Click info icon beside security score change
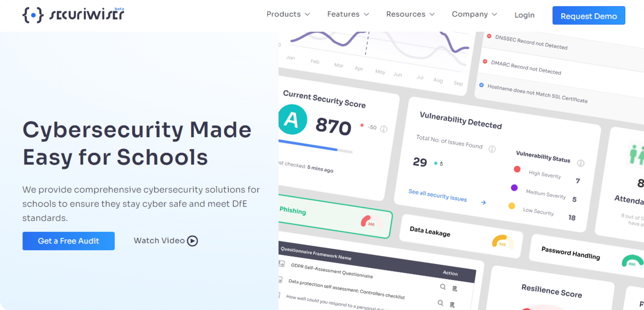Viewport: 644px width, 310px height. click(x=384, y=129)
